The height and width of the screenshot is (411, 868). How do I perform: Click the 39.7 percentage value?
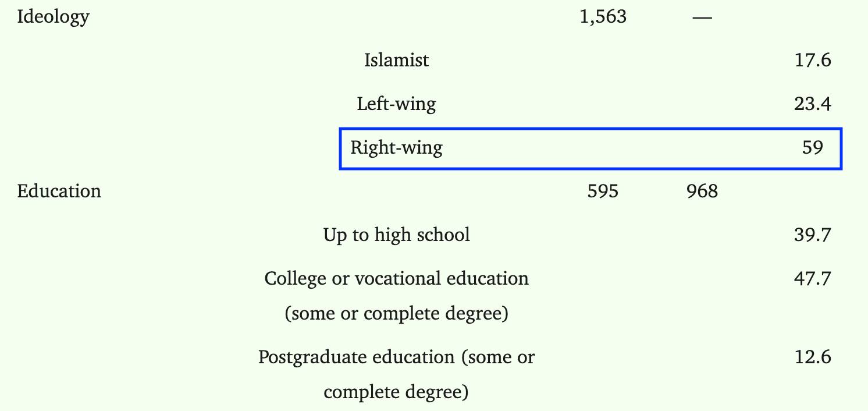coord(813,235)
